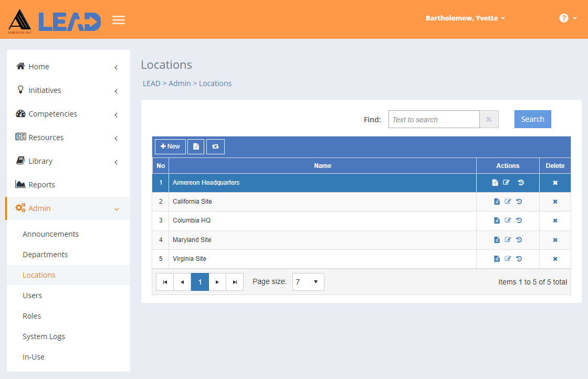Click the export document icon in toolbar
588x379 pixels.
coord(196,146)
